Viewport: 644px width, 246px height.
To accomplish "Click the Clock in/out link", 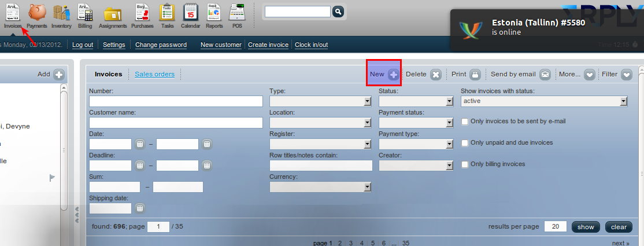I will tap(312, 45).
